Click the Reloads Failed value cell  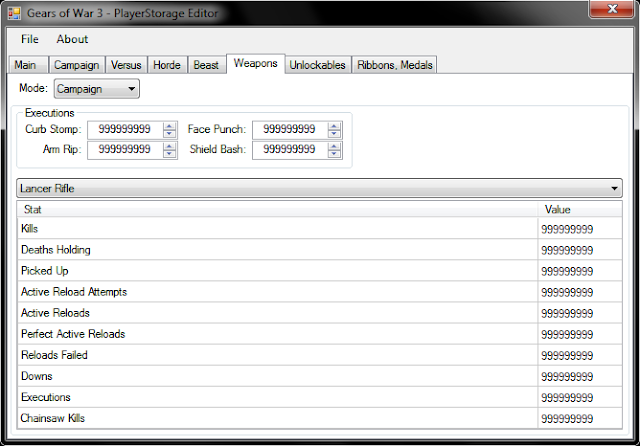point(580,355)
